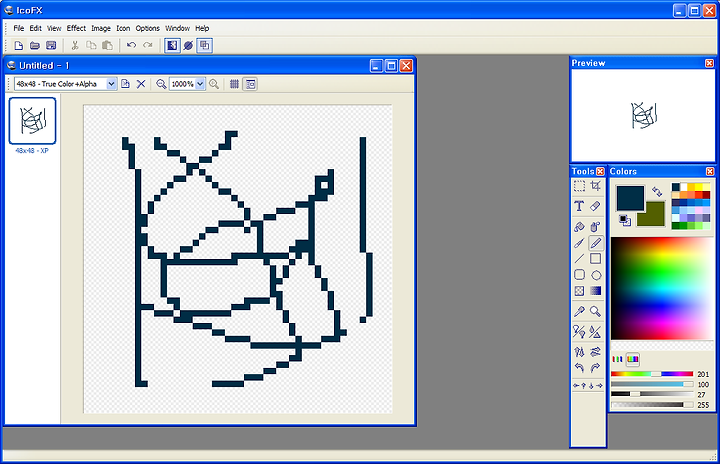Select the Rectangle shape tool
This screenshot has width=720, height=464.
pyautogui.click(x=596, y=259)
